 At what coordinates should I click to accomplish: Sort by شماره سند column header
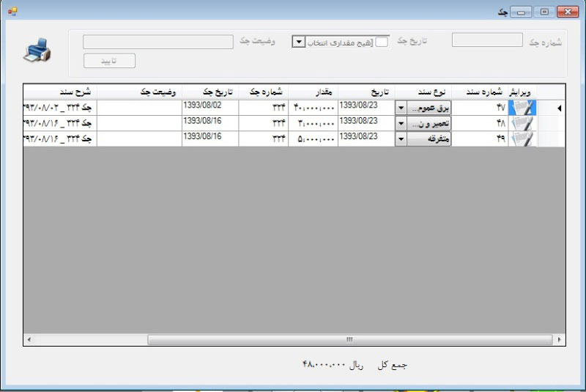[x=480, y=92]
